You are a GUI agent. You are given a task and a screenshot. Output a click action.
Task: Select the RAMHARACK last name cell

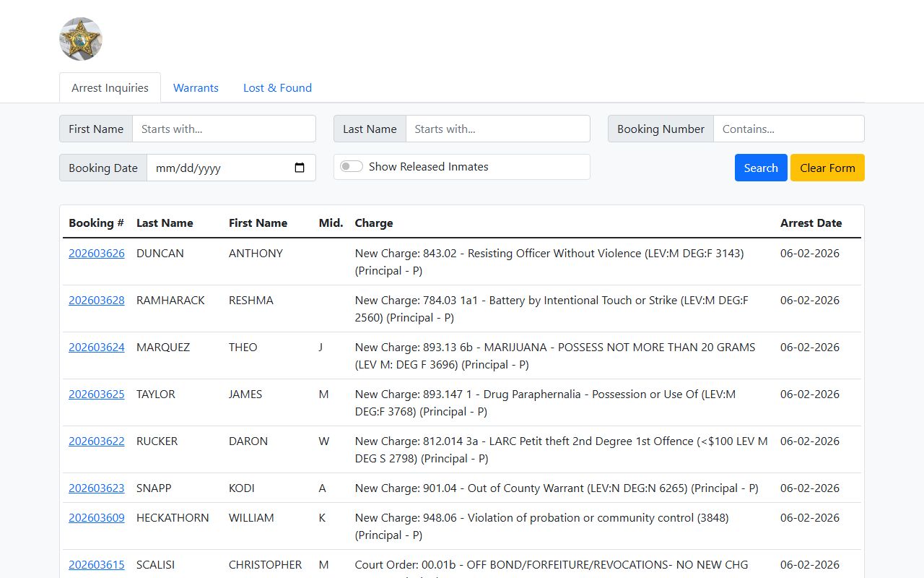[170, 300]
